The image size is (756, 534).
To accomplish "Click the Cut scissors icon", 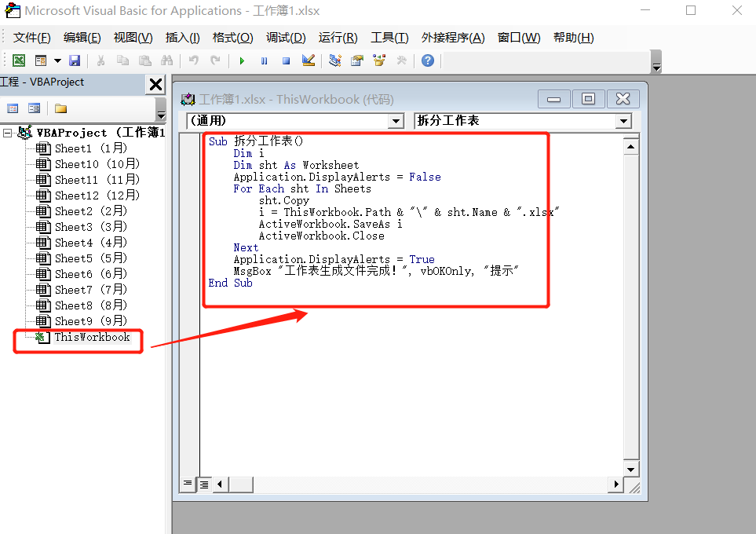I will point(100,60).
